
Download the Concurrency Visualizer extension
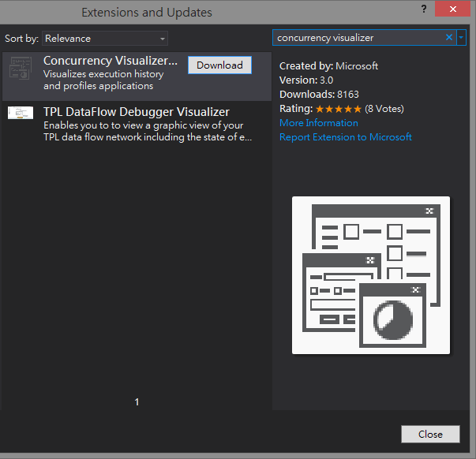tap(219, 65)
